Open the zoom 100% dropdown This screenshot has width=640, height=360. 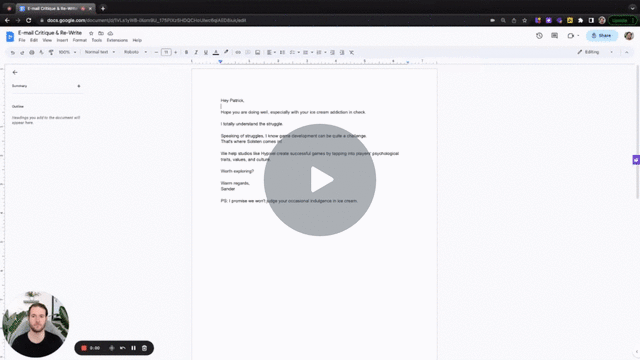pos(67,52)
